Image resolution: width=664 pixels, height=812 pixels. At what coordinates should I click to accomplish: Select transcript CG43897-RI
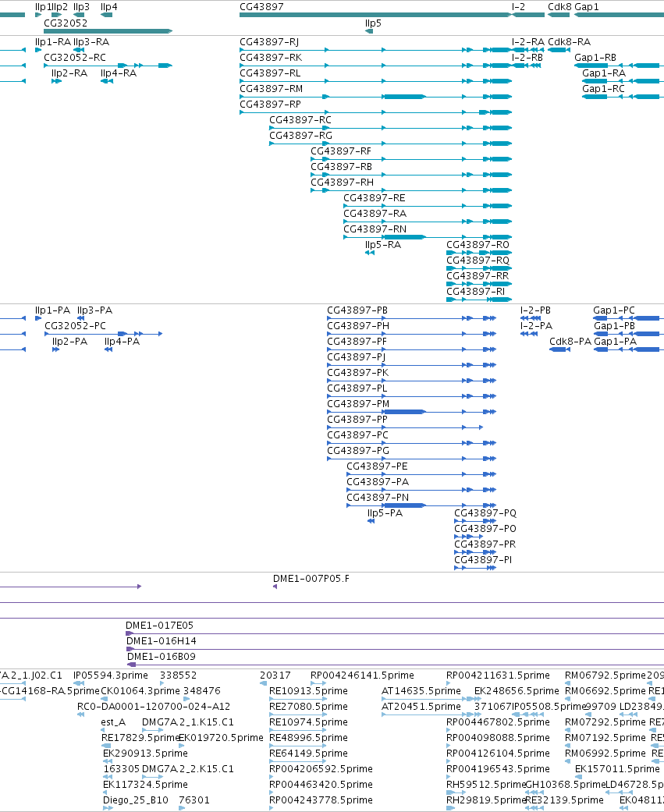(479, 300)
